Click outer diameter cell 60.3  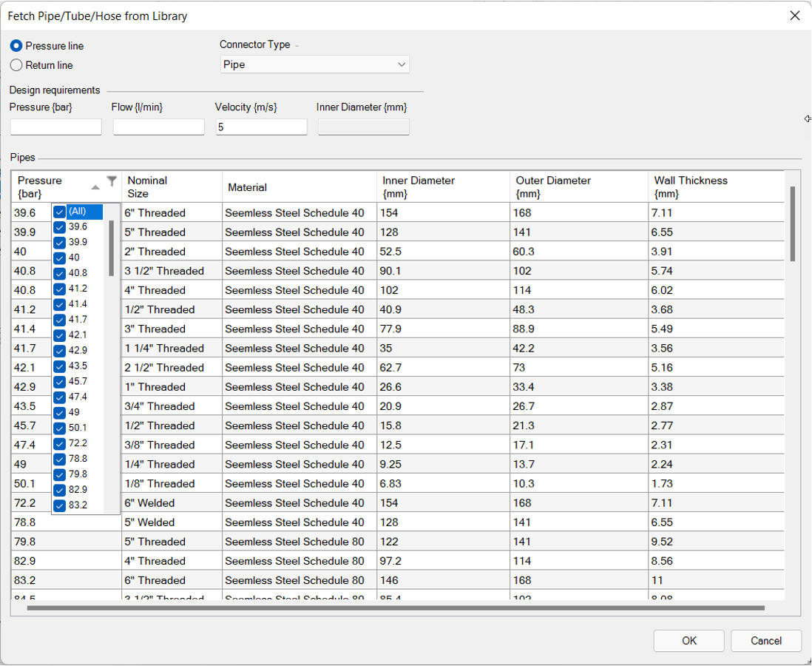579,252
